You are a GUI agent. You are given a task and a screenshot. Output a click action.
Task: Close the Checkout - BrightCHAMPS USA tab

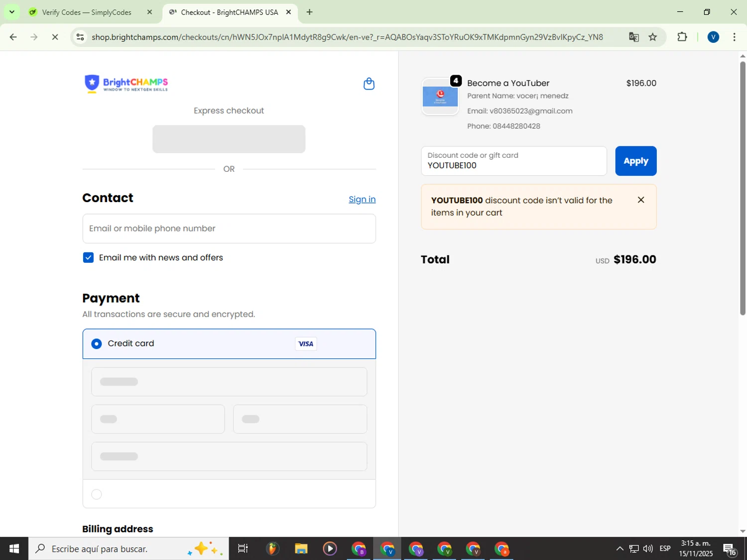288,12
